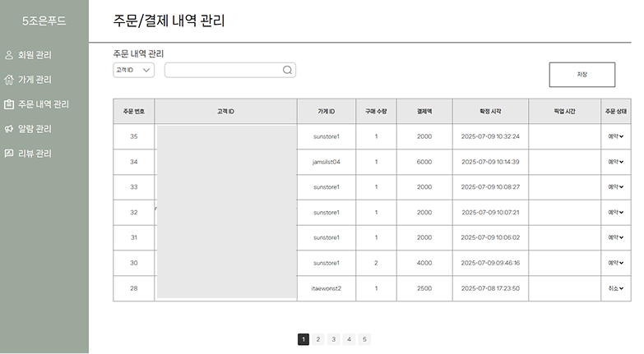Open 가게 관리 menu
The height and width of the screenshot is (354, 644).
click(x=35, y=80)
